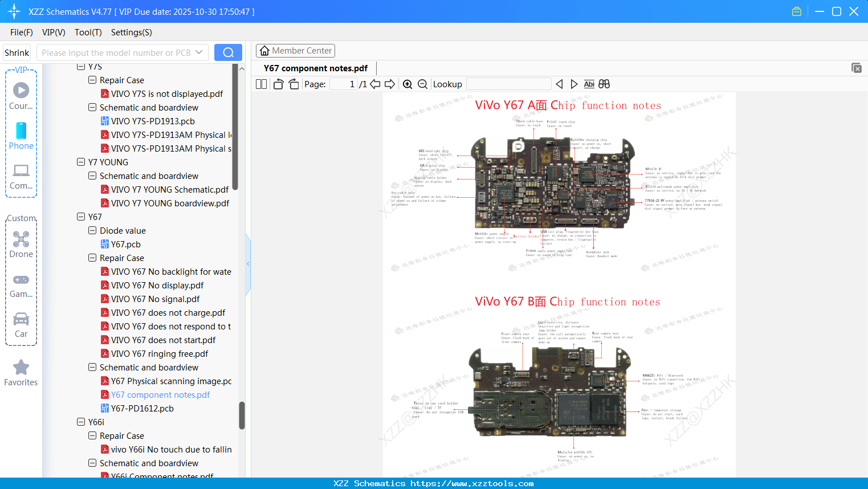The image size is (868, 489).
Task: Click inside the page number input field
Action: pyautogui.click(x=345, y=84)
